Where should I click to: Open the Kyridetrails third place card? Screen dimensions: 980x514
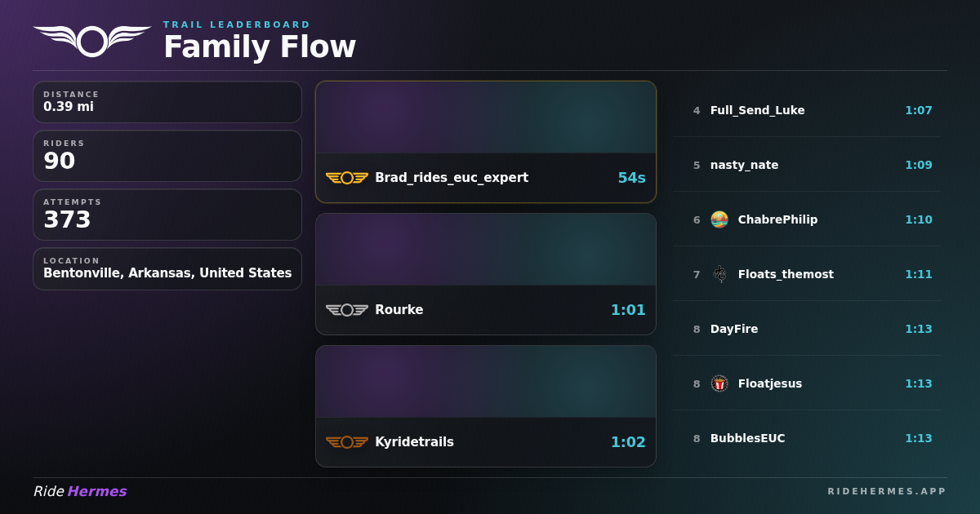coord(486,406)
